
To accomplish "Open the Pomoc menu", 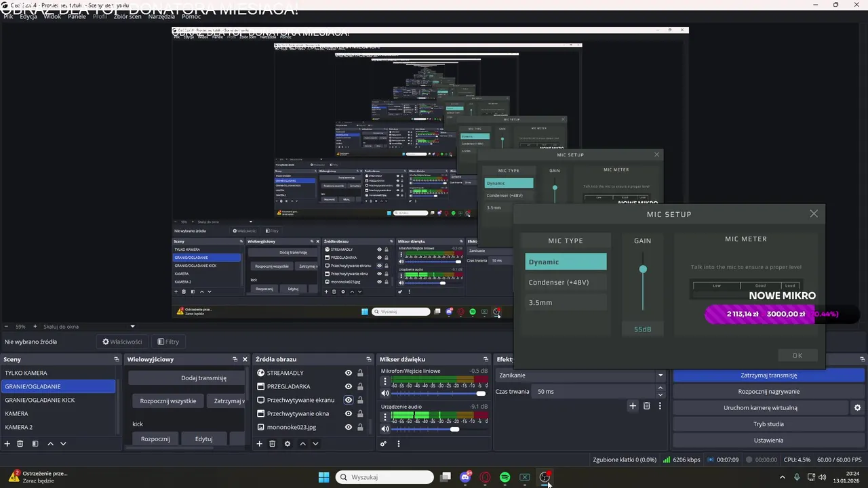I will click(x=191, y=16).
